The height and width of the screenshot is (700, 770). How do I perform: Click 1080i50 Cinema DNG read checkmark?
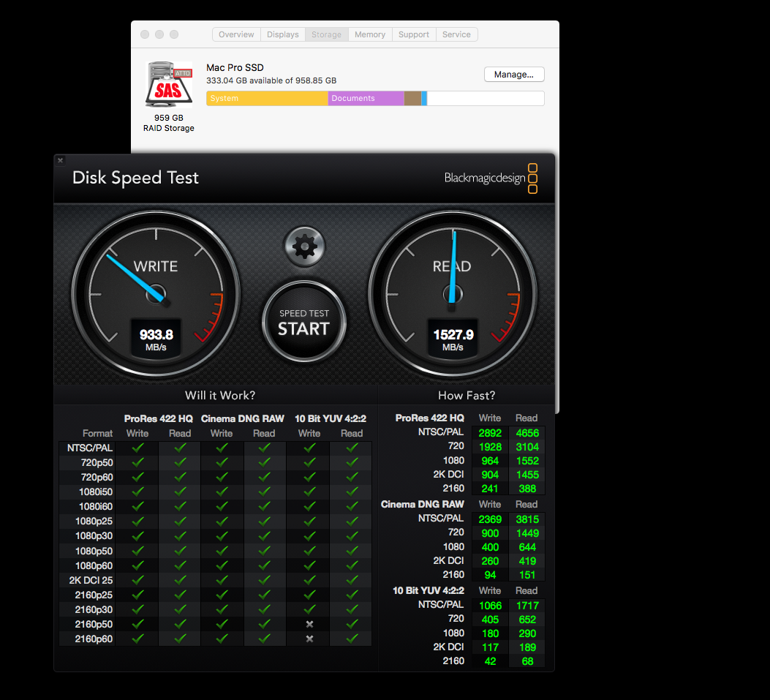(264, 492)
